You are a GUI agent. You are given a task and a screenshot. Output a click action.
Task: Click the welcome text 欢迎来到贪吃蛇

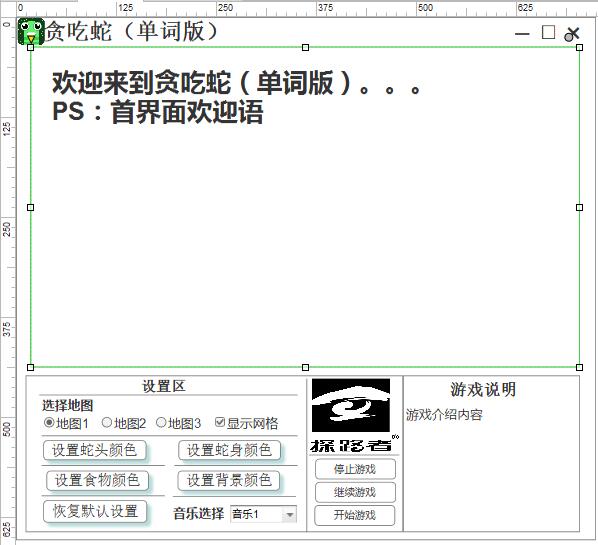click(236, 82)
